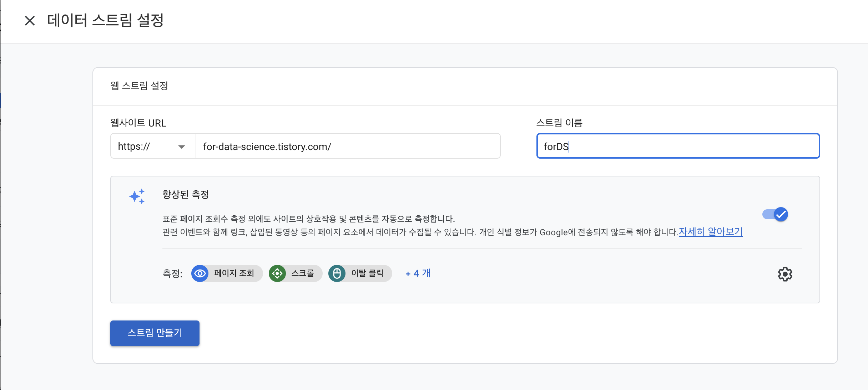Click the 웹 스트림 설정 section header
This screenshot has height=390, width=868.
(x=139, y=86)
